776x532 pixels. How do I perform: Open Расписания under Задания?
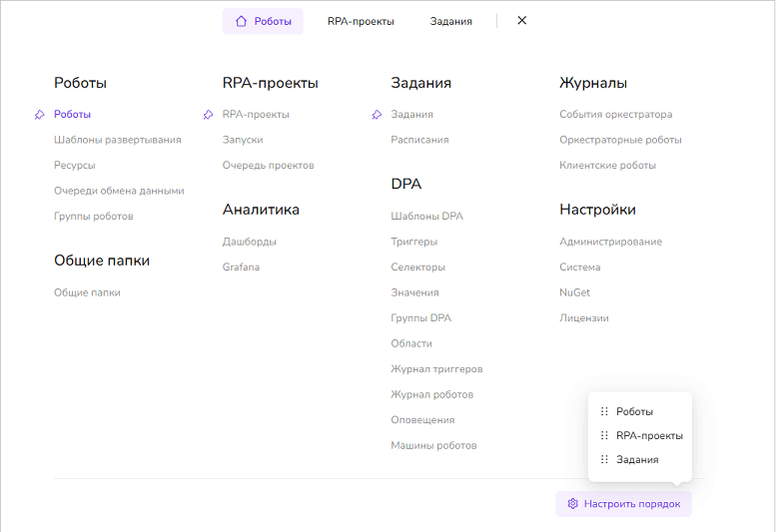(419, 140)
